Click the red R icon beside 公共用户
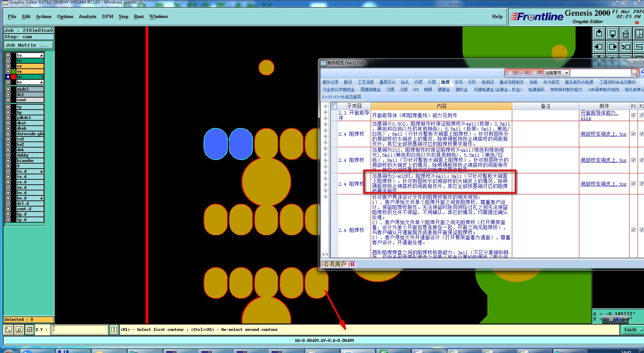Screen dimensions: 644x353 (x=352, y=264)
